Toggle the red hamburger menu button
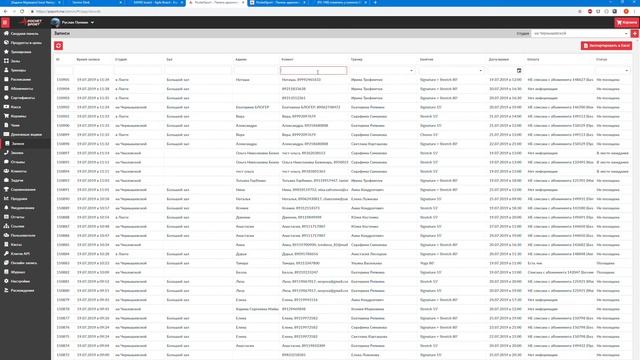640x360 pixels. [5, 22]
